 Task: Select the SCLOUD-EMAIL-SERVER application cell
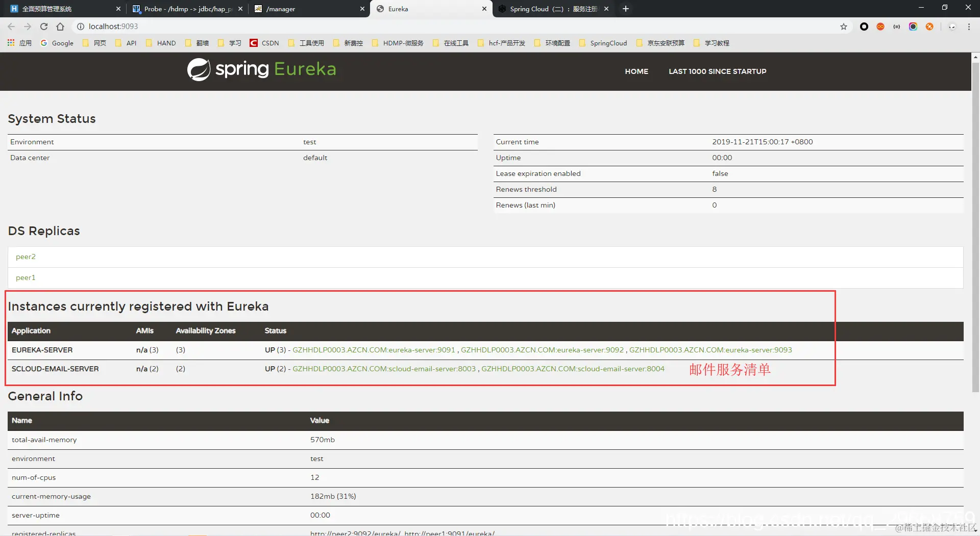pos(55,369)
